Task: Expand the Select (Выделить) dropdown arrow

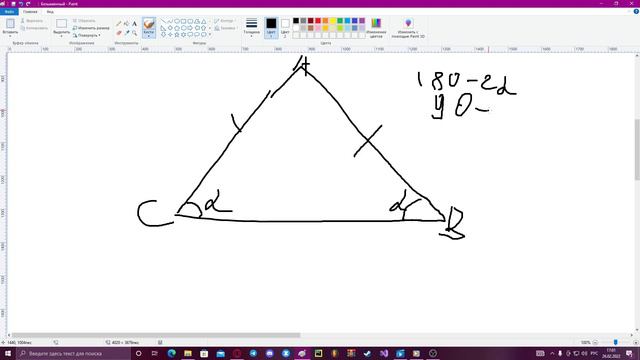Action: 62,36
